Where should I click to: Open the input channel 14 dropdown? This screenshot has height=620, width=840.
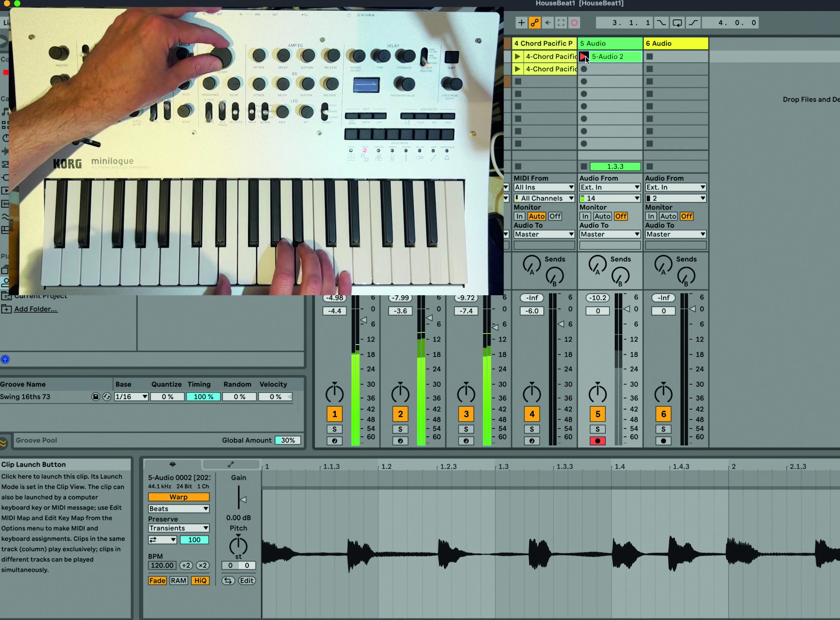pos(610,198)
